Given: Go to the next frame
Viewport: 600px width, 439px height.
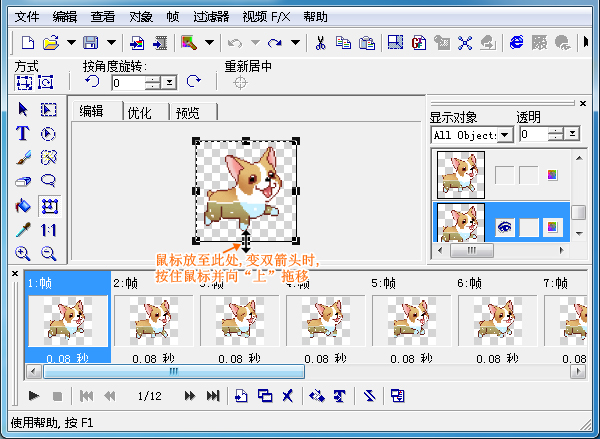Looking at the screenshot, I should click(190, 396).
